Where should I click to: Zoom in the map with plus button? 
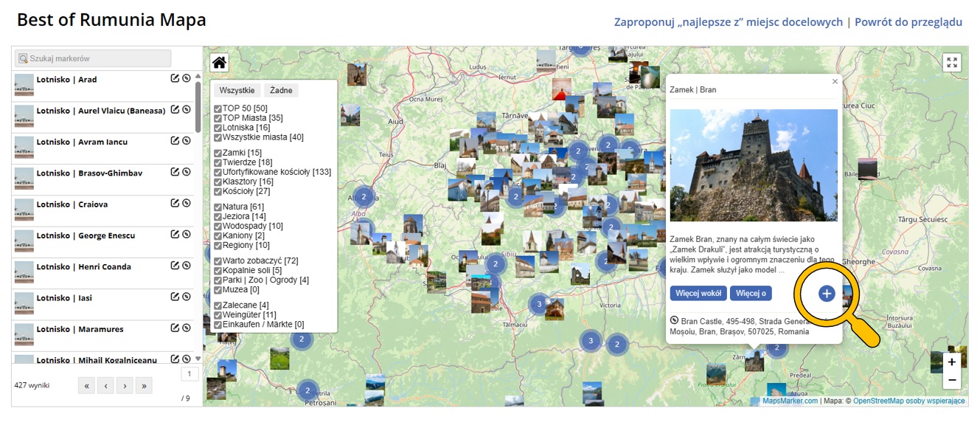[x=952, y=362]
